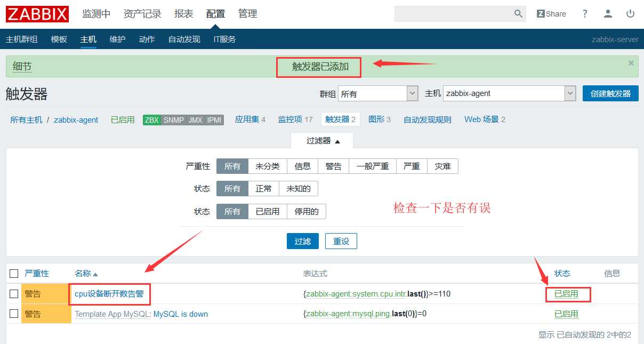Go to 动作 submenu
644x344 pixels.
[147, 39]
